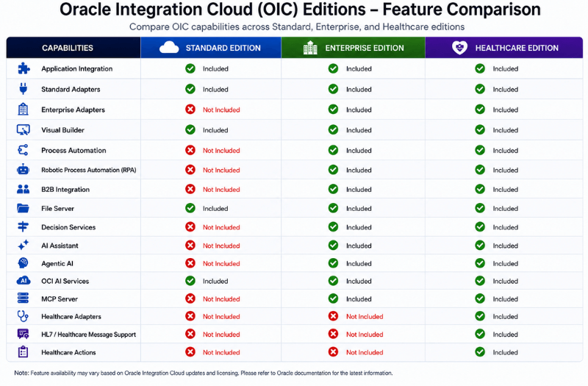Image resolution: width=588 pixels, height=386 pixels.
Task: Click the Application Integration puzzle icon
Action: pos(24,68)
